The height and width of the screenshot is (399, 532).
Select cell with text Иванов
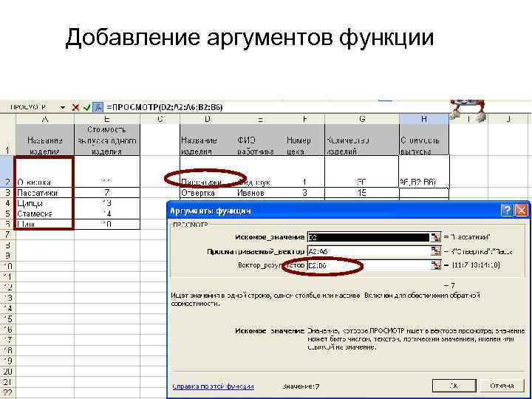(259, 193)
